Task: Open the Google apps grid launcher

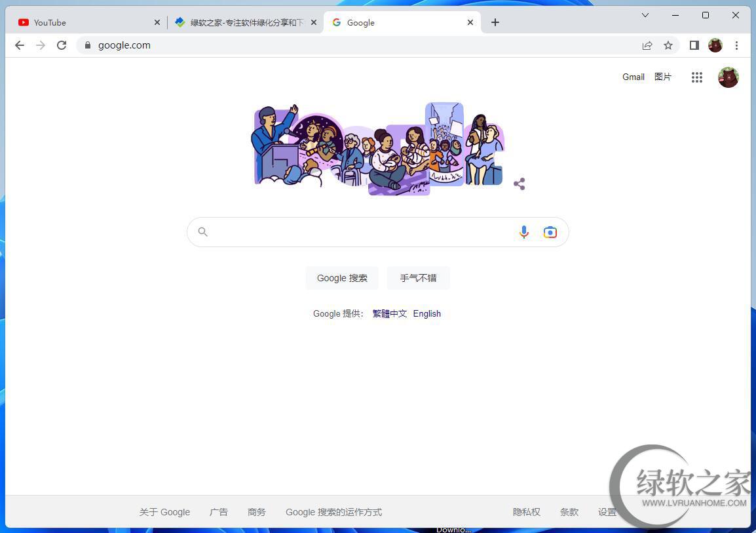Action: [x=696, y=77]
